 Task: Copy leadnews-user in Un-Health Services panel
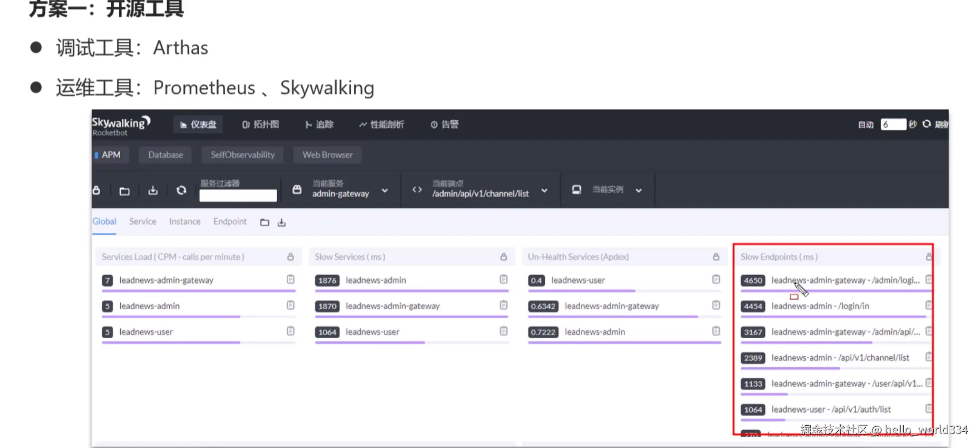tap(716, 279)
